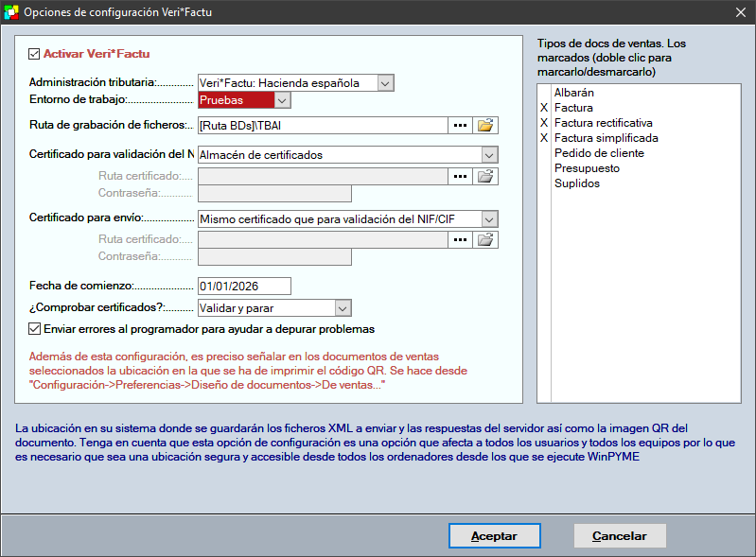
Task: Open the Entorno de trabajo Pruebas dropdown
Action: pos(283,100)
